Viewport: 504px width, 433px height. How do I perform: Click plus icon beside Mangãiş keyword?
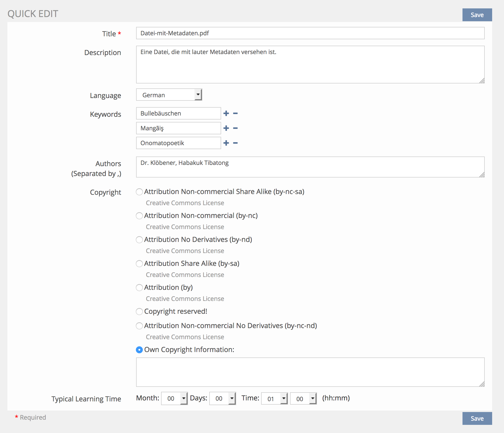point(226,128)
